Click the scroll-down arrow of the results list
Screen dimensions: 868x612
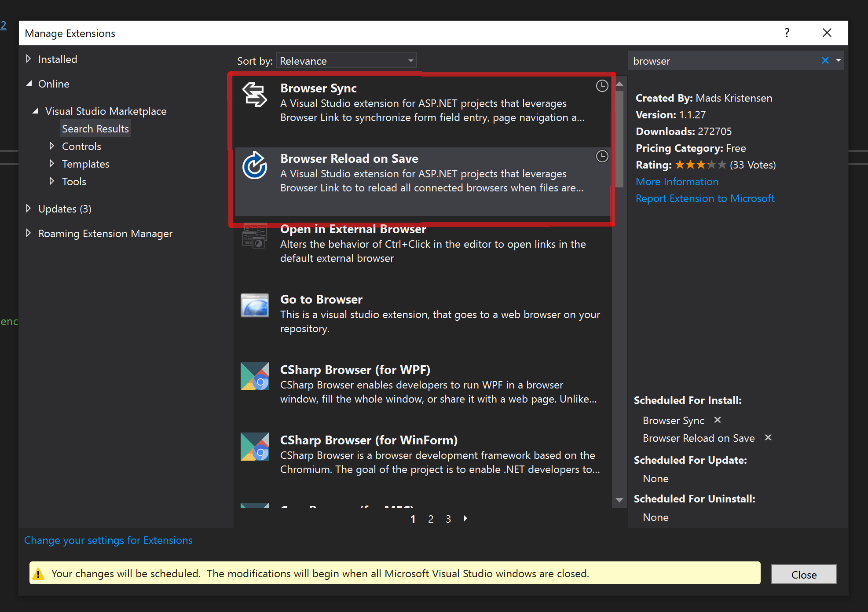pyautogui.click(x=619, y=500)
